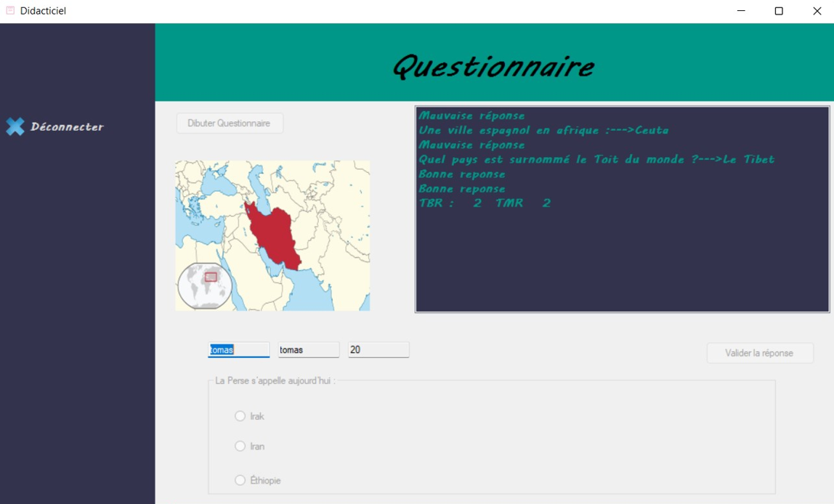
Task: Click the Questionnaire header title
Action: point(493,66)
